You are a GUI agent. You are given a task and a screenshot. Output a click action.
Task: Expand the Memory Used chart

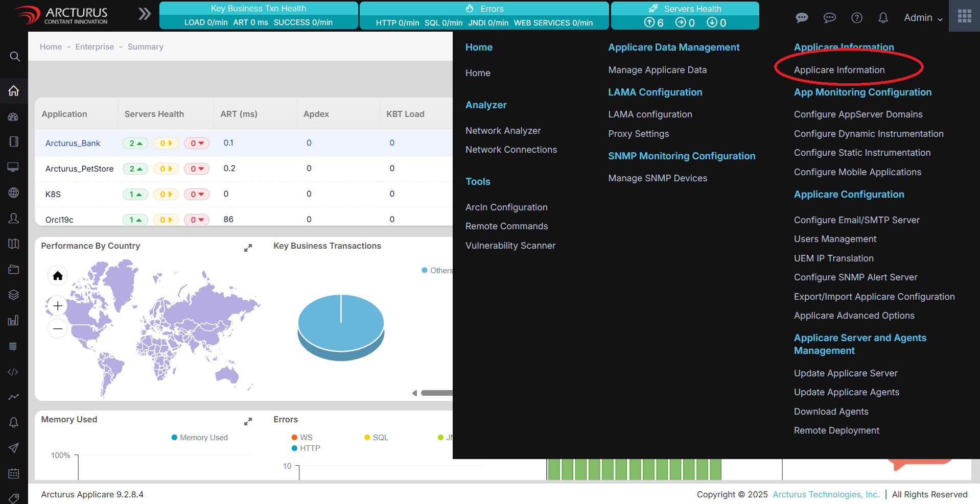[248, 421]
